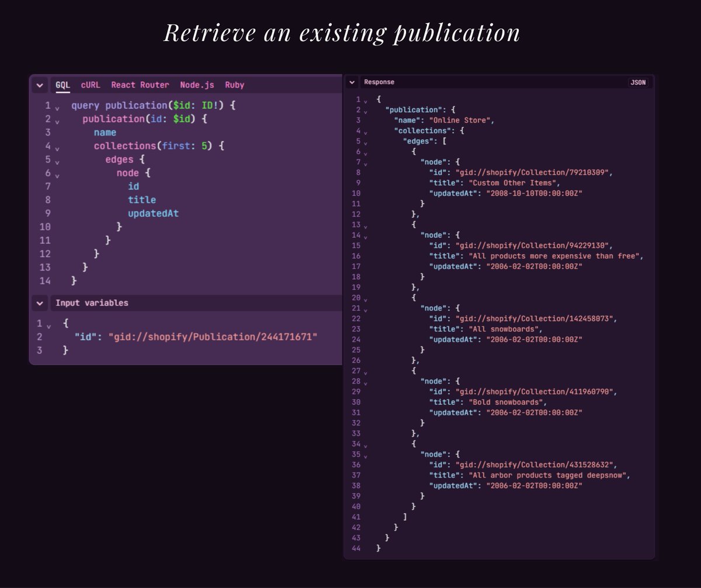Click the JSON format button
The height and width of the screenshot is (588, 701).
pyautogui.click(x=638, y=82)
